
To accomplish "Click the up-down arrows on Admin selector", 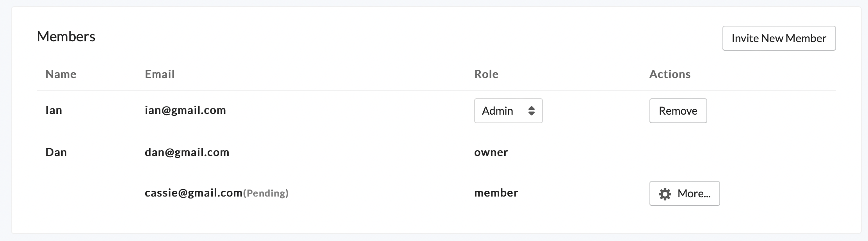I will pyautogui.click(x=531, y=111).
